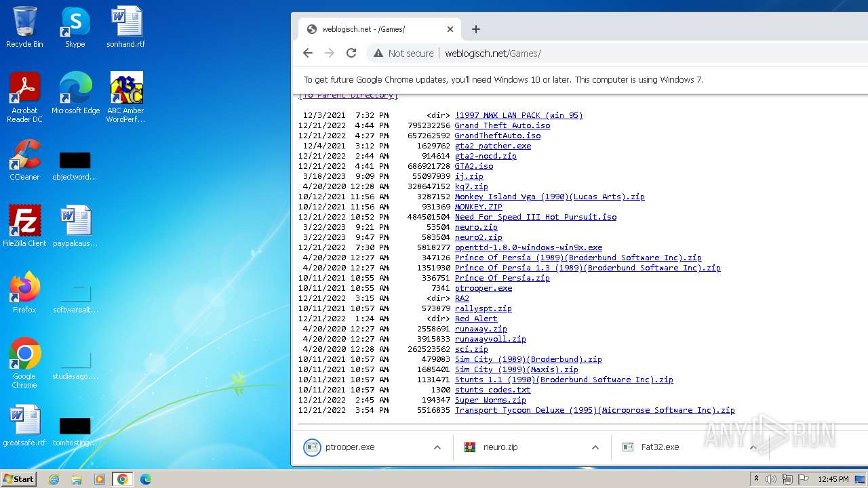Open the Red Alert directory
The height and width of the screenshot is (488, 868).
[x=476, y=319]
